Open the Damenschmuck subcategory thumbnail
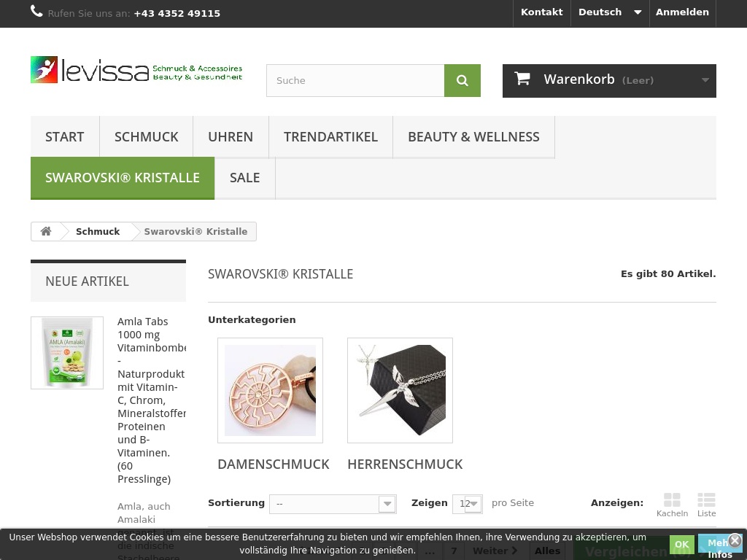The image size is (747, 560). coord(270,390)
